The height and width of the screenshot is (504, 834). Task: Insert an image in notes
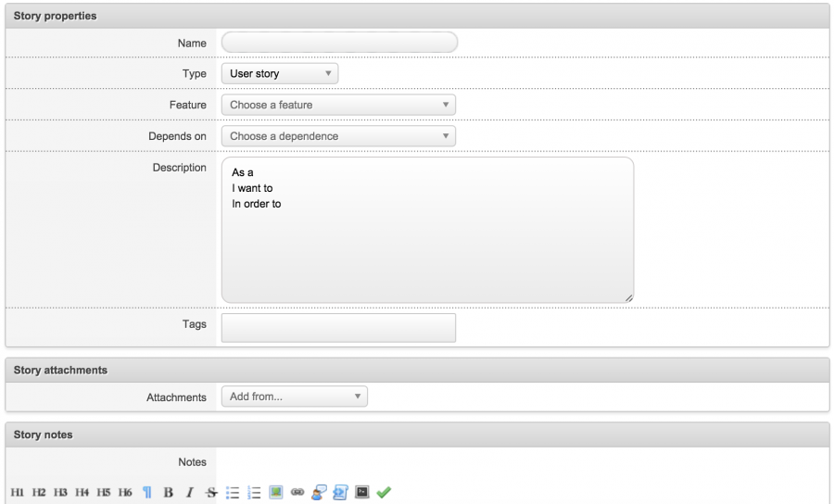pyautogui.click(x=275, y=492)
